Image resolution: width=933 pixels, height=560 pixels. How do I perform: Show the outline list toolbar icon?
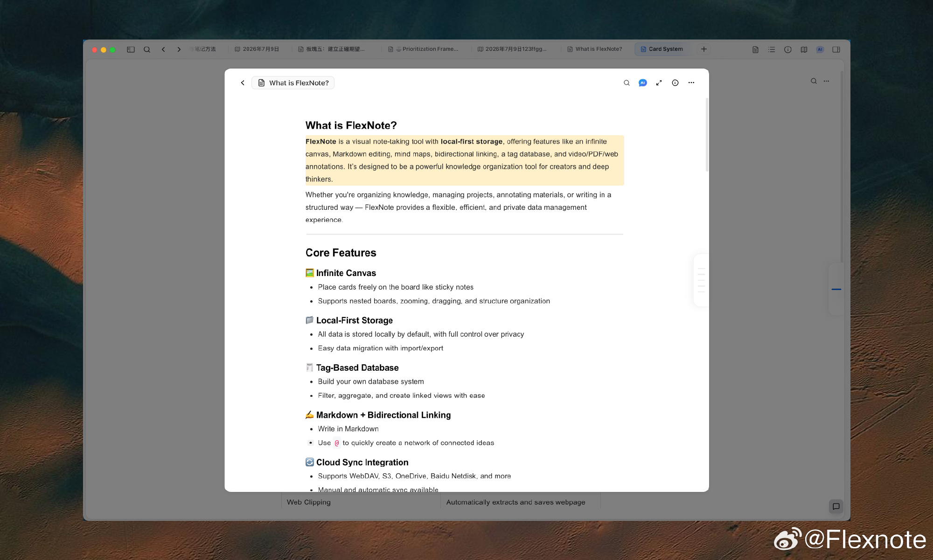pyautogui.click(x=772, y=49)
